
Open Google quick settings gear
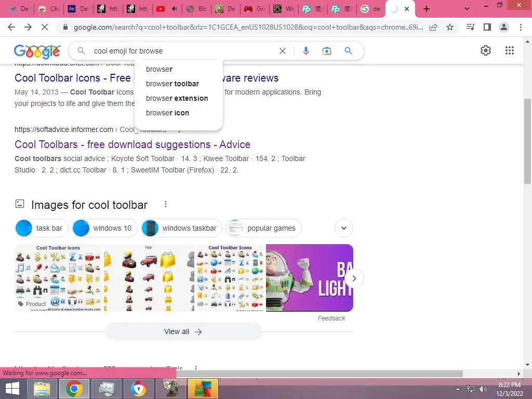click(x=486, y=50)
